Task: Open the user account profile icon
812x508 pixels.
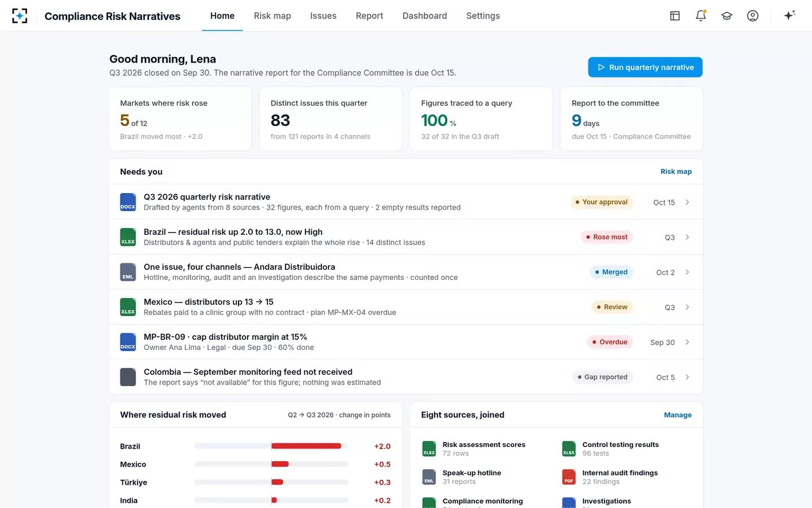Action: point(753,16)
